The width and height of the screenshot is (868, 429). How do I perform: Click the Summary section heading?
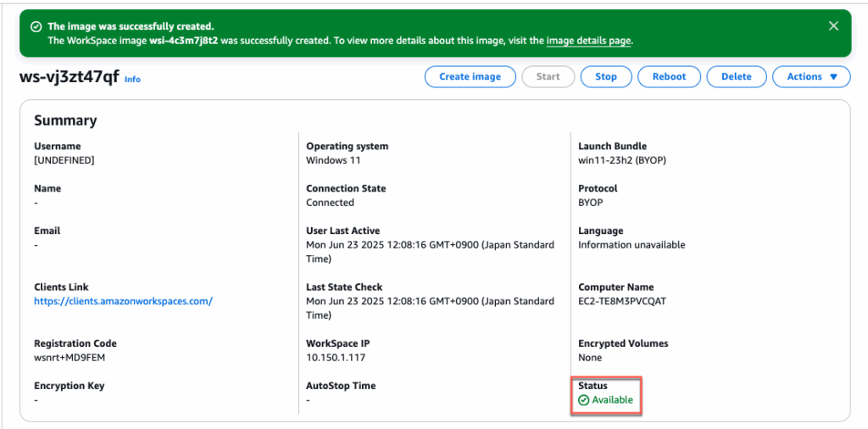tap(65, 120)
